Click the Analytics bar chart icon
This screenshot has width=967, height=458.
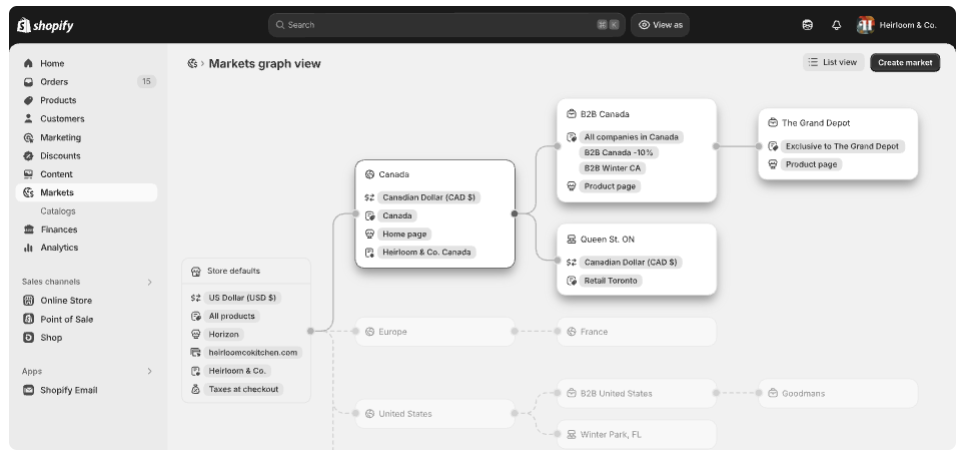pyautogui.click(x=28, y=248)
